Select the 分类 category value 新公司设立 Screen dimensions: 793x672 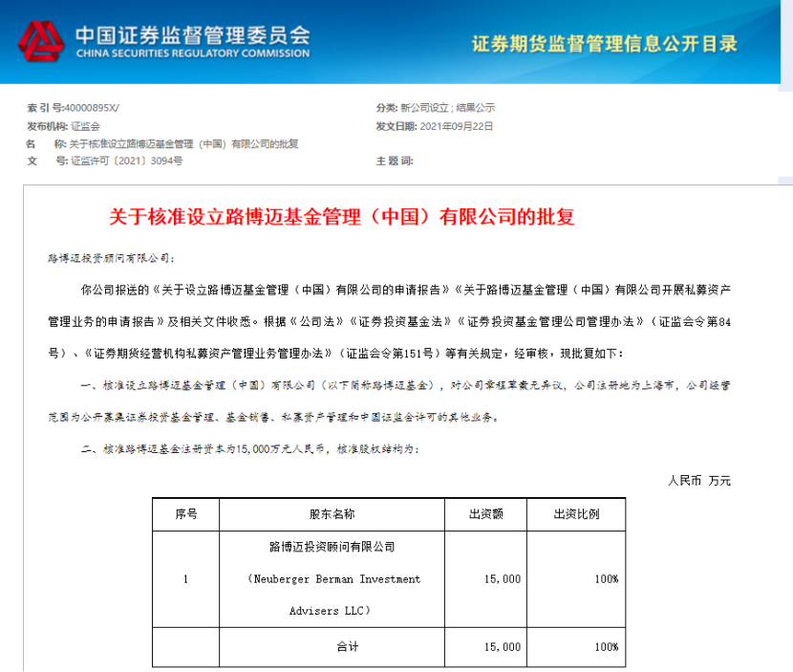click(x=425, y=107)
